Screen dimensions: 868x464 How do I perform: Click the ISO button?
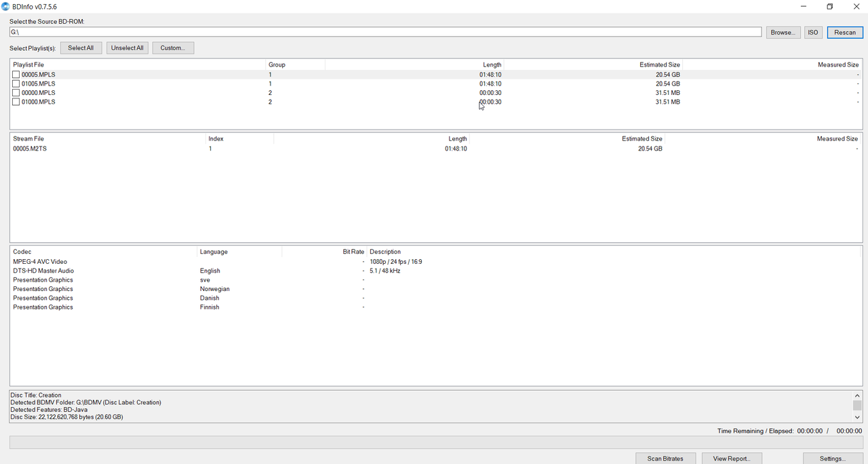point(813,32)
